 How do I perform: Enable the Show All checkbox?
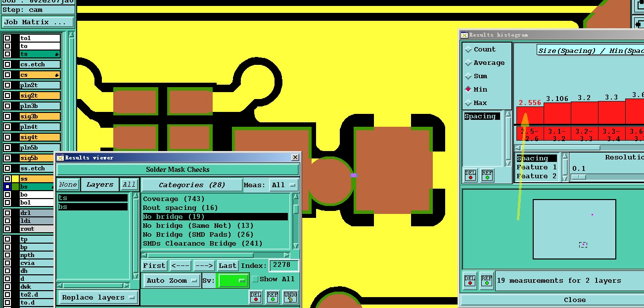tap(255, 279)
